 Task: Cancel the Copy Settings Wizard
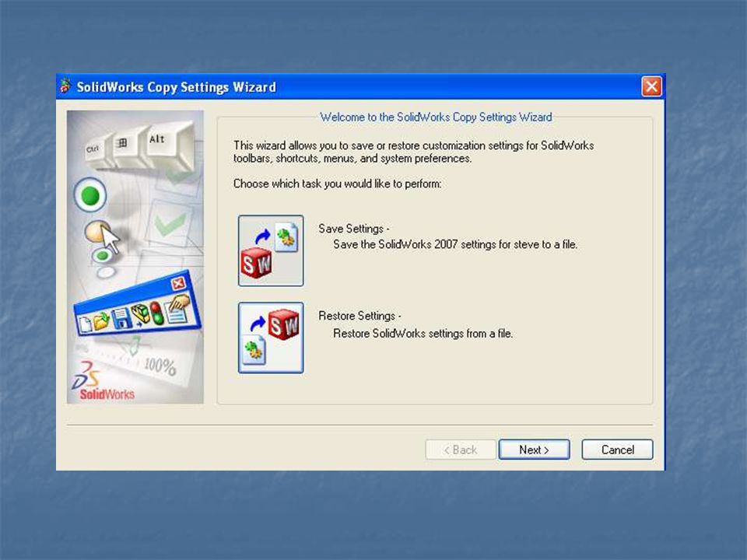[617, 450]
